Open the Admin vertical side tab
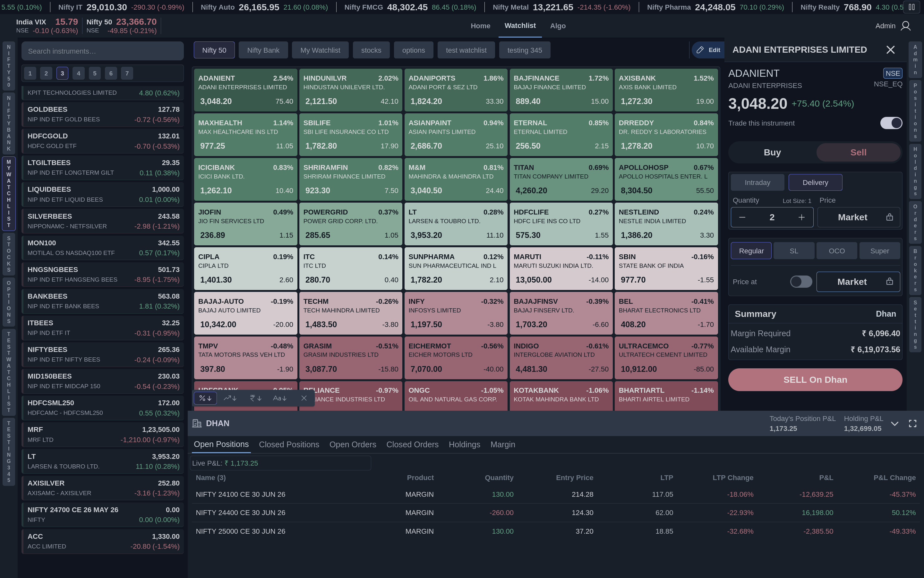Screen dimensions: 924x578 click(915, 60)
